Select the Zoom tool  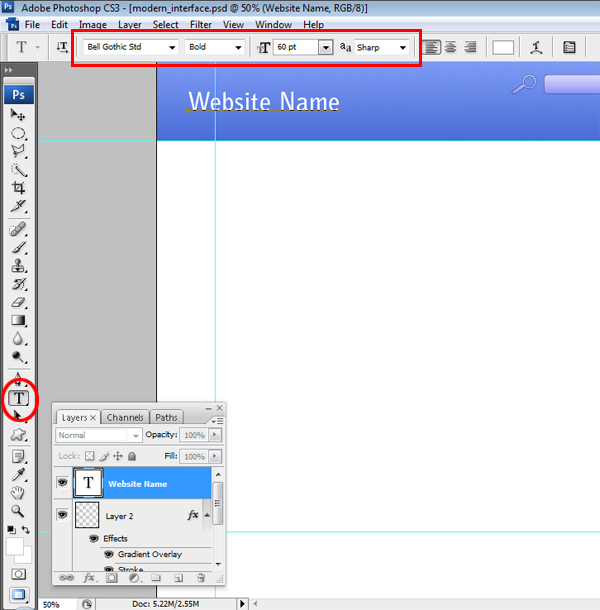(18, 511)
